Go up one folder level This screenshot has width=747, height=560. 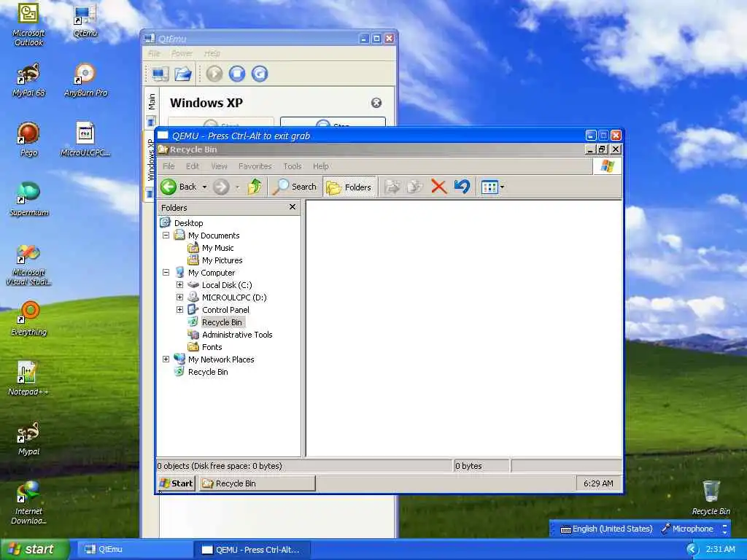(255, 187)
